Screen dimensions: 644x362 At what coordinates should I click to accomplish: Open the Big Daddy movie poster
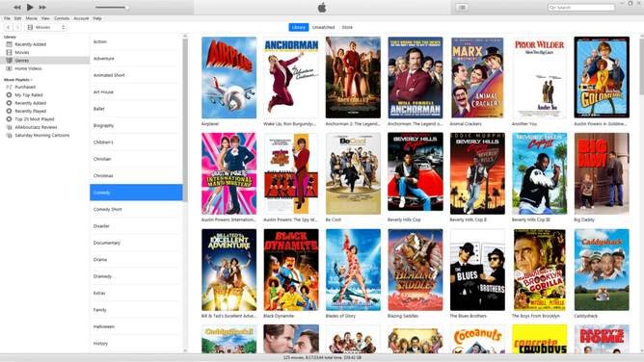click(602, 174)
